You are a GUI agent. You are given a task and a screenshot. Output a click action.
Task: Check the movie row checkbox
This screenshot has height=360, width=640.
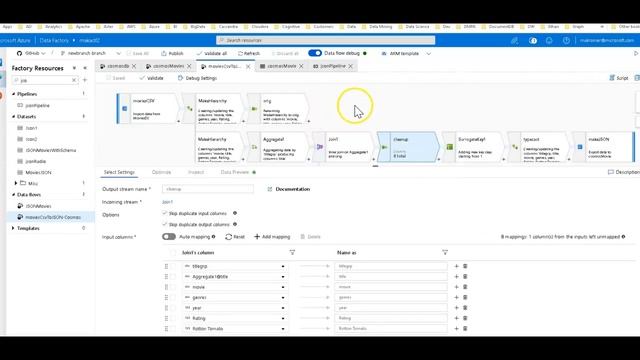(173, 287)
